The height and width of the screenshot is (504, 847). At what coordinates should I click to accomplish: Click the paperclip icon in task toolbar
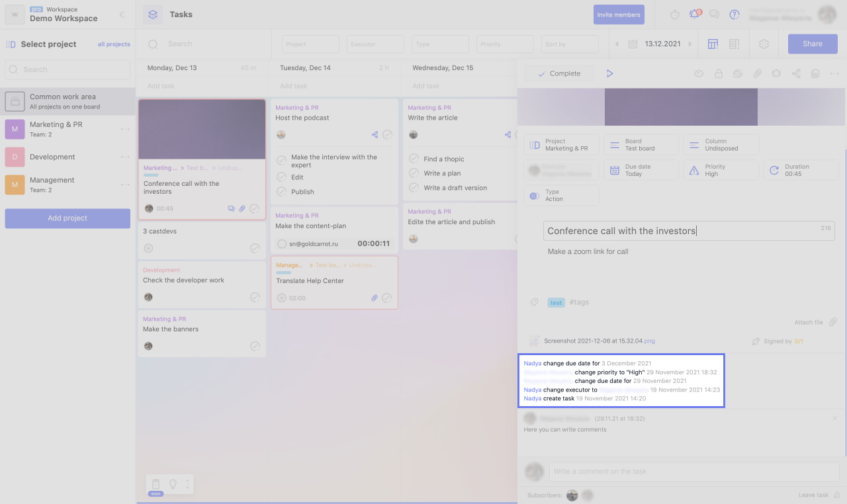tap(758, 74)
